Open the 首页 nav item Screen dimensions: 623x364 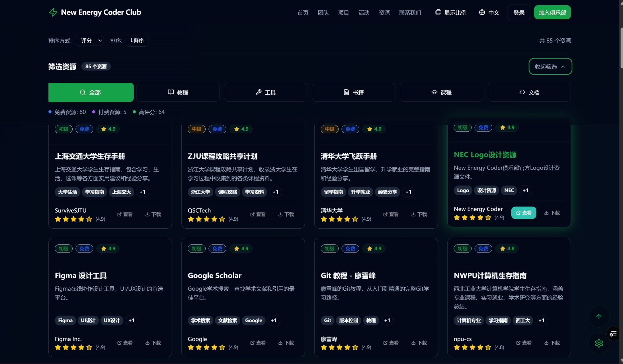pos(303,13)
